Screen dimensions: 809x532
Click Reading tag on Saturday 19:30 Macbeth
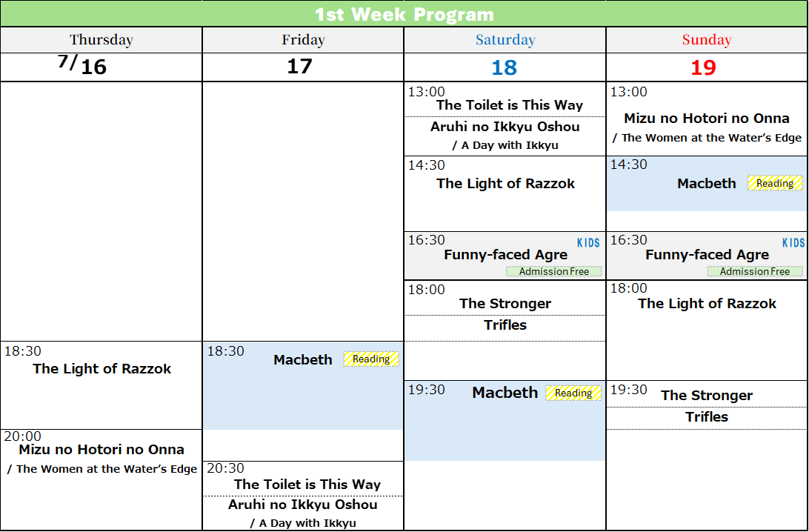pos(573,393)
